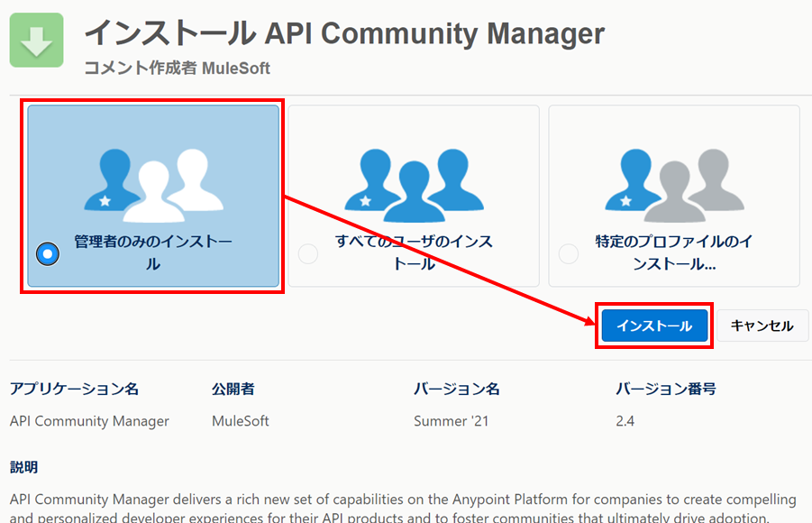Click the Summer '21 version name value
This screenshot has width=812, height=523.
click(x=451, y=421)
